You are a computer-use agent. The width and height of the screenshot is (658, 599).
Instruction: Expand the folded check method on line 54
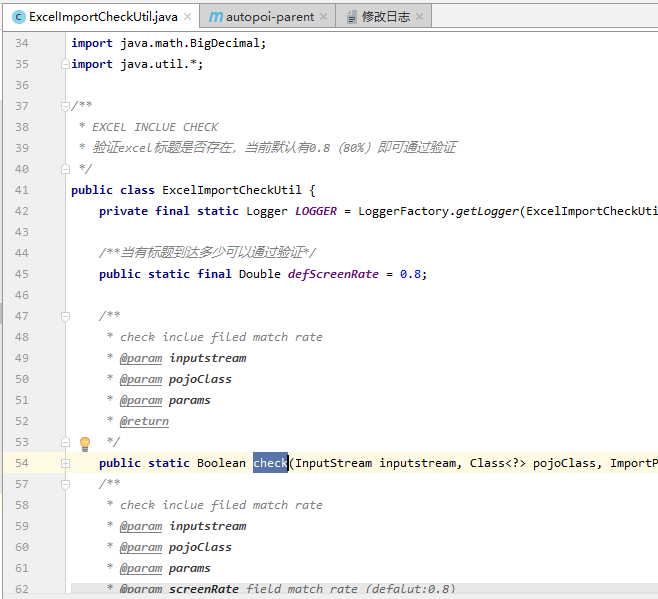(x=65, y=463)
